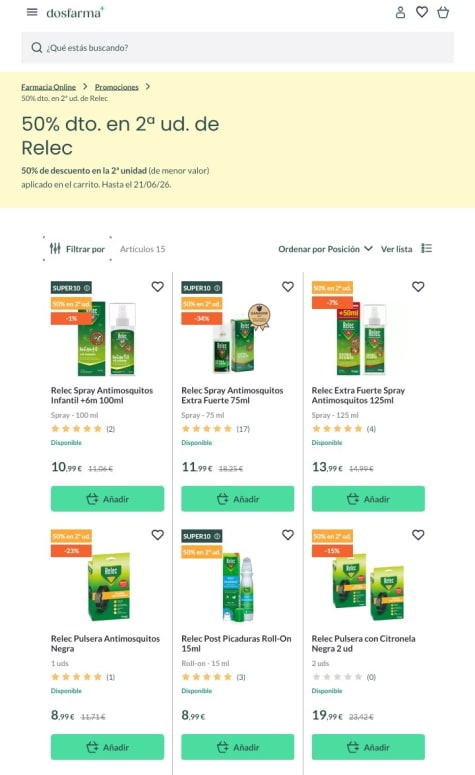Open the hamburger menu next to dosfarma logo
Screen dimensions: 475x775
pos(32,12)
